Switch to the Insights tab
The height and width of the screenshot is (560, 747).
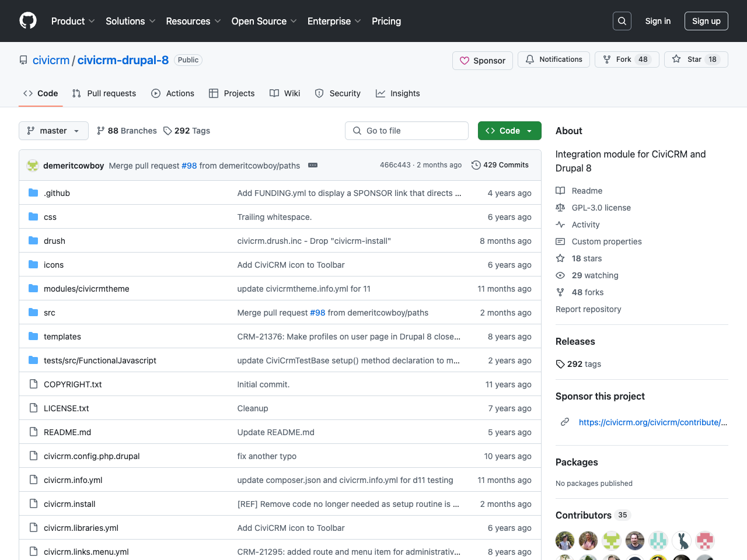(x=398, y=93)
